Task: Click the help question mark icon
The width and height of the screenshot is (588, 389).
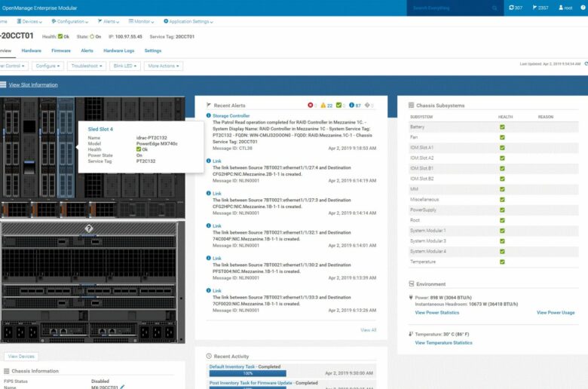Action: click(x=583, y=8)
